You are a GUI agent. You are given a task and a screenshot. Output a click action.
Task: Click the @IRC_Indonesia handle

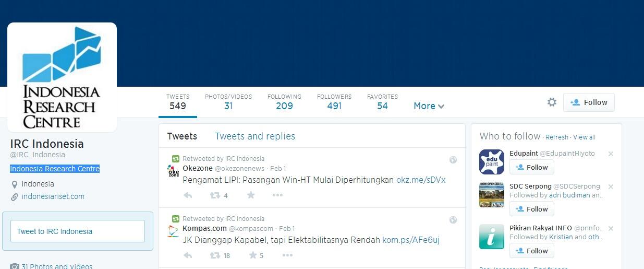tap(38, 155)
